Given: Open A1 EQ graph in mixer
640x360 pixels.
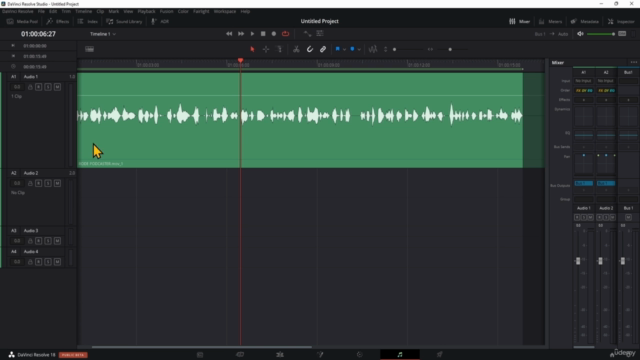Looking at the screenshot, I should tap(584, 134).
